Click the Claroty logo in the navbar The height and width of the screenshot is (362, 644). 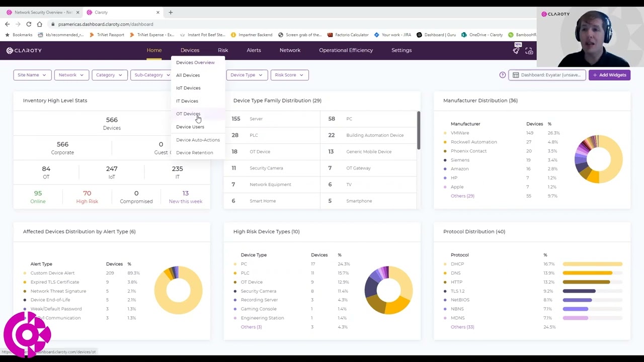click(24, 50)
